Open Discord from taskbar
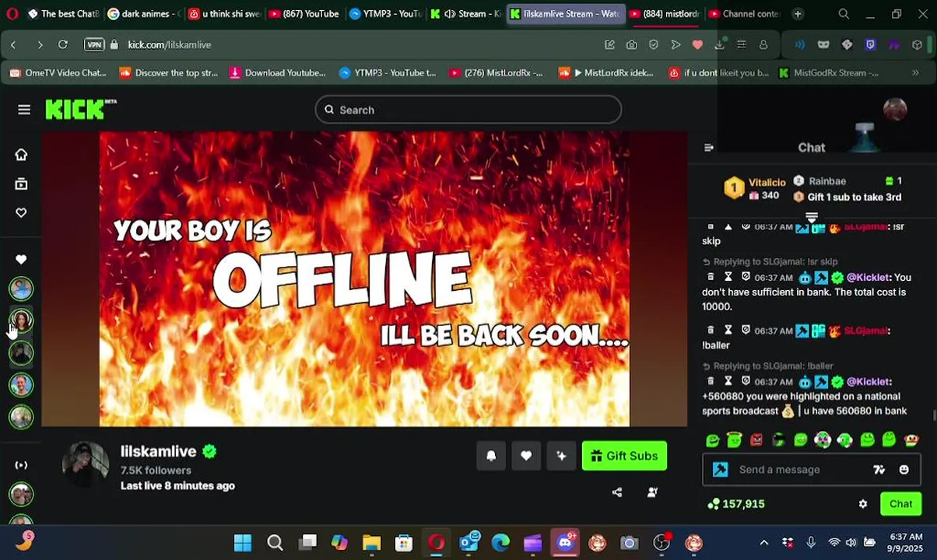937x560 pixels. [x=566, y=542]
